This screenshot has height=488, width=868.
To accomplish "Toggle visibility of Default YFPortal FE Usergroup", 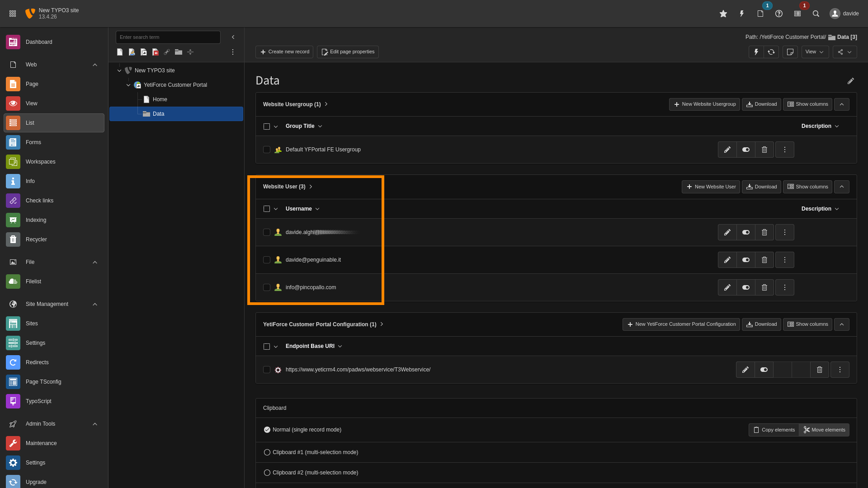I will click(x=746, y=150).
